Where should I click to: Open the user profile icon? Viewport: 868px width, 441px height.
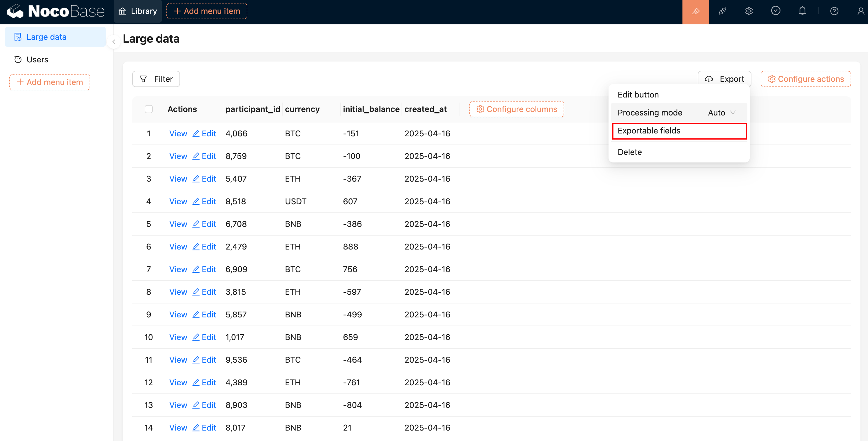click(x=860, y=12)
